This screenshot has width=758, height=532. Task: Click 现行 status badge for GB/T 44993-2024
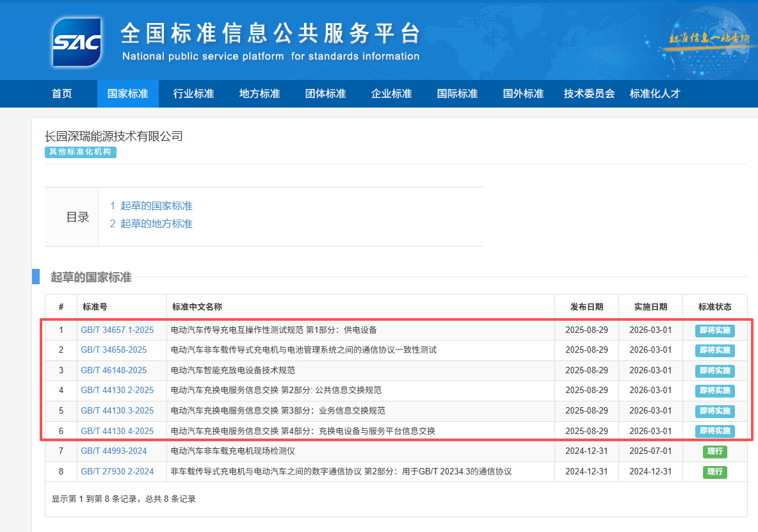pos(714,451)
